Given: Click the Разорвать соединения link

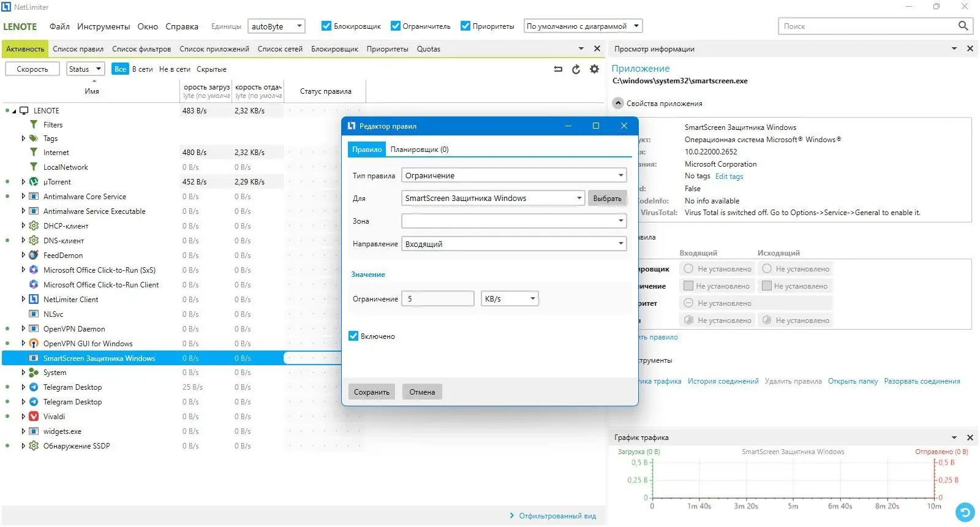Looking at the screenshot, I should [922, 381].
